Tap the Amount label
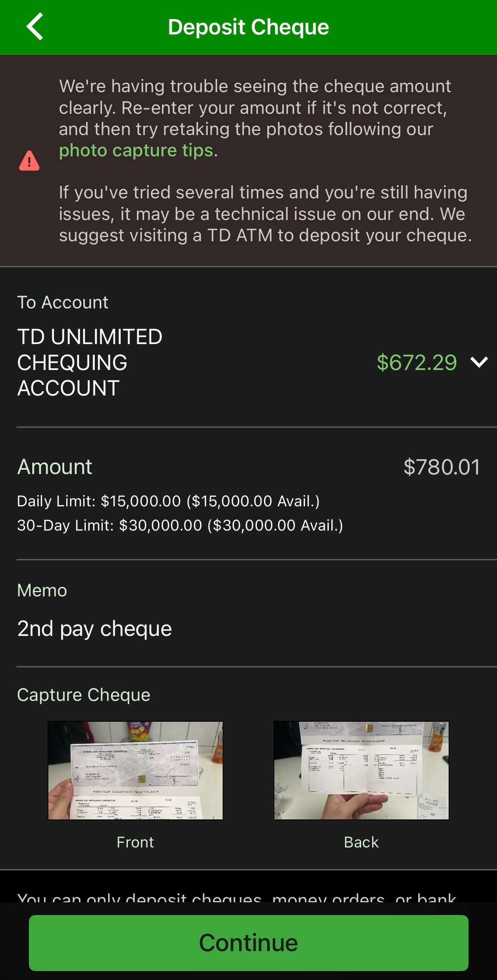This screenshot has width=497, height=980. [x=54, y=467]
